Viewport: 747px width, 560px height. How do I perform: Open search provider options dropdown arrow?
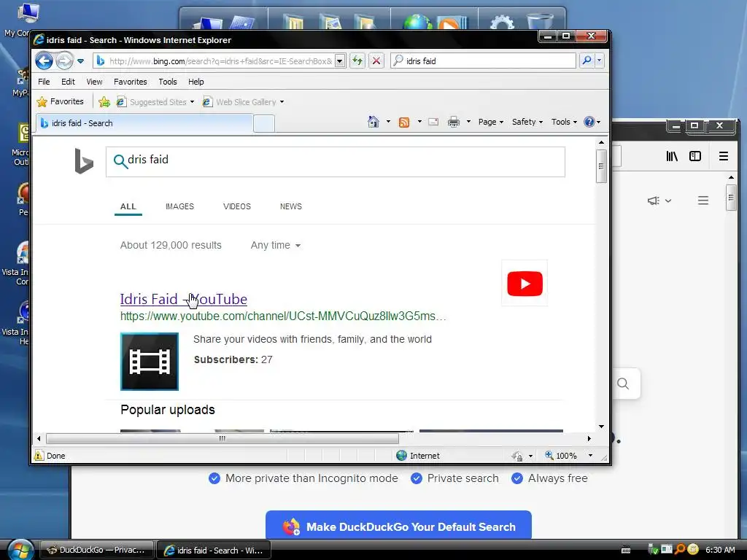coord(600,61)
